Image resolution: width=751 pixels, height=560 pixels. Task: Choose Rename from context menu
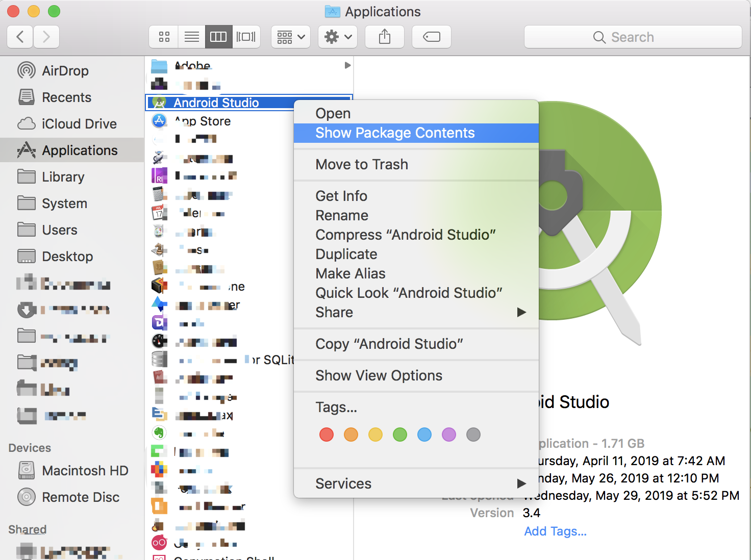(x=416, y=215)
